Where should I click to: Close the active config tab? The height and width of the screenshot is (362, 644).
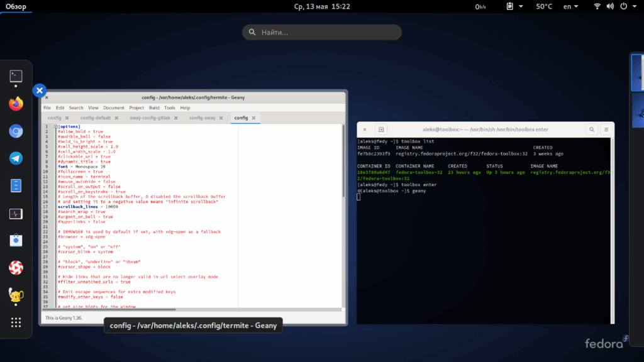click(254, 118)
